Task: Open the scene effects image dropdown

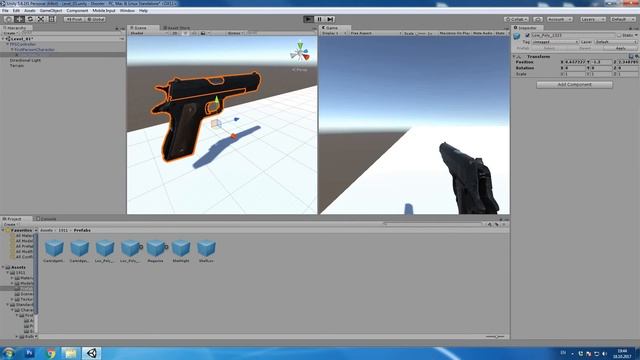Action: [204, 33]
